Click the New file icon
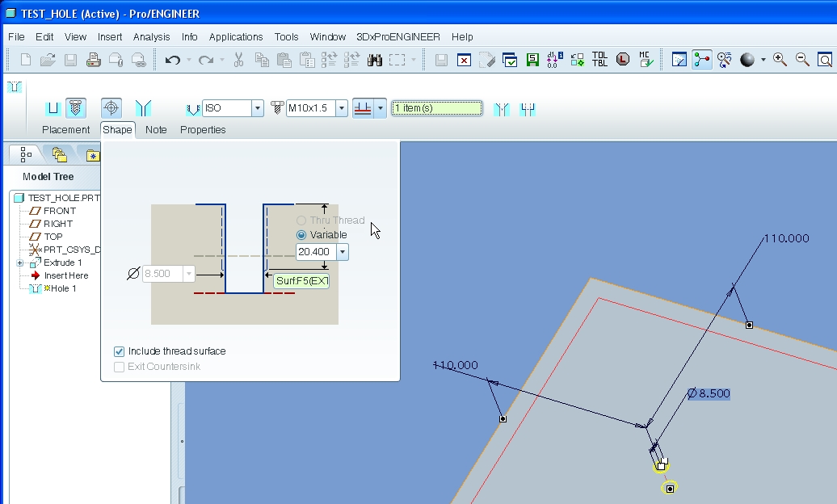The image size is (837, 504). (x=25, y=59)
